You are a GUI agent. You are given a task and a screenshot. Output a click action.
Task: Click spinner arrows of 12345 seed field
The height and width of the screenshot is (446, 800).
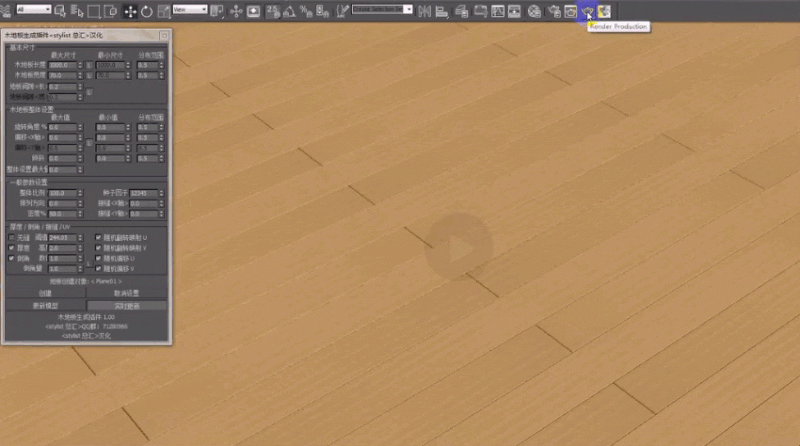pos(161,193)
